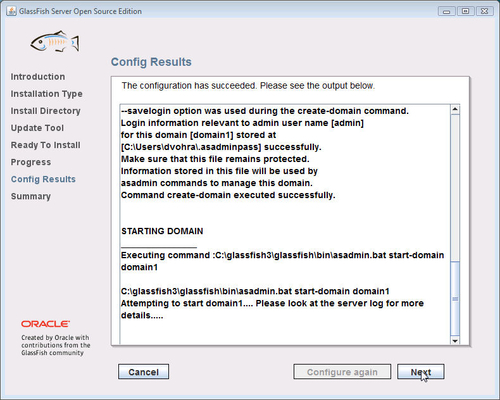Select the Installation Type step
500x400 pixels.
tap(46, 94)
